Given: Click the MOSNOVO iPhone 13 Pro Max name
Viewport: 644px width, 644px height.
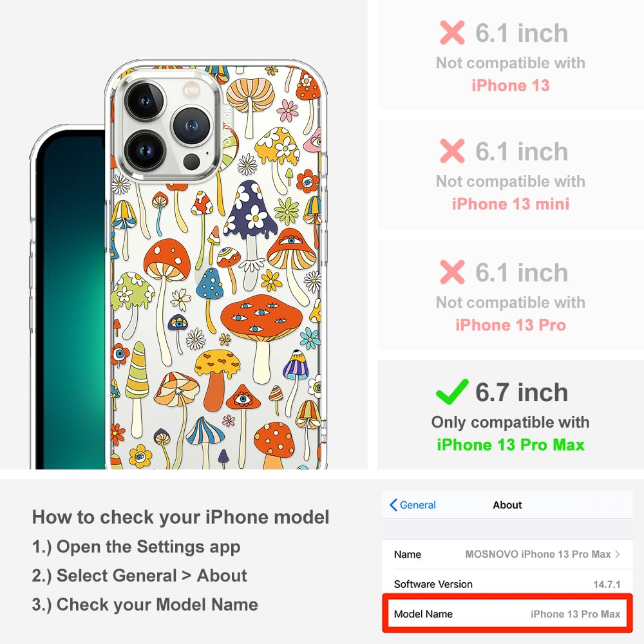Looking at the screenshot, I should point(538,554).
